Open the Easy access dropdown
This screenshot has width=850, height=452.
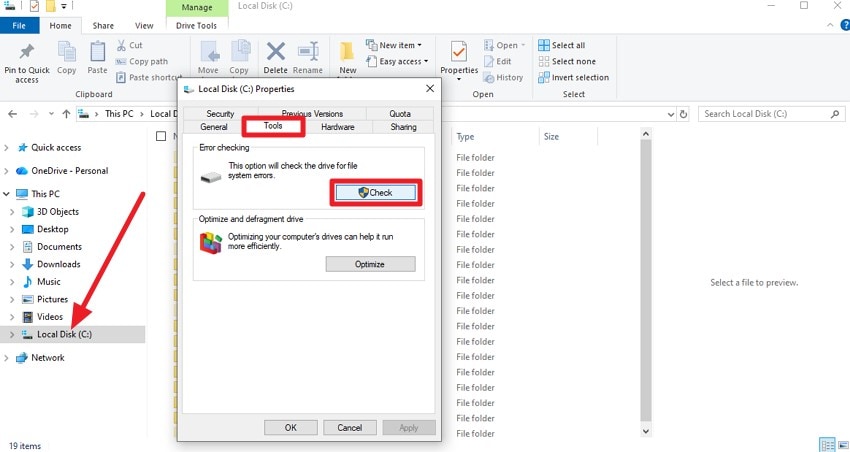tap(397, 62)
